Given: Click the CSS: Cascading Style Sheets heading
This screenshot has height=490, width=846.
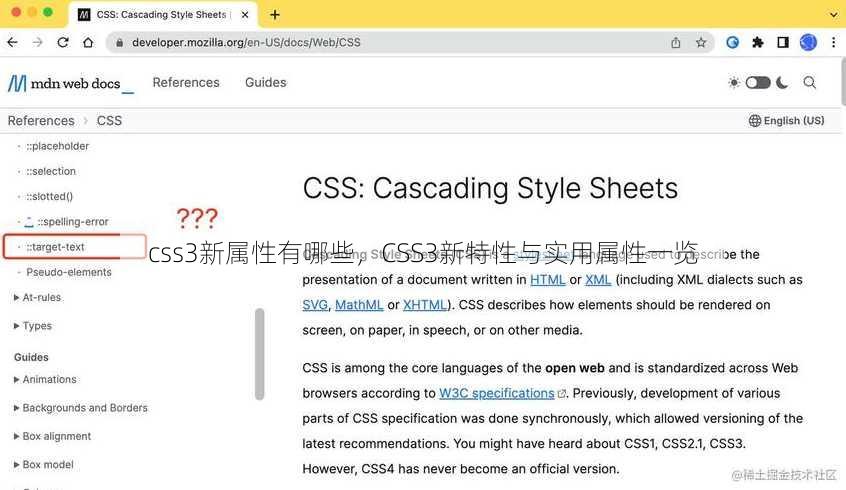Looking at the screenshot, I should [x=490, y=188].
